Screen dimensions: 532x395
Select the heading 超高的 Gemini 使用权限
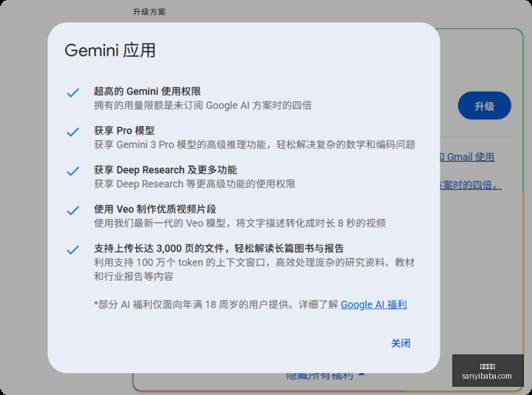coord(147,91)
